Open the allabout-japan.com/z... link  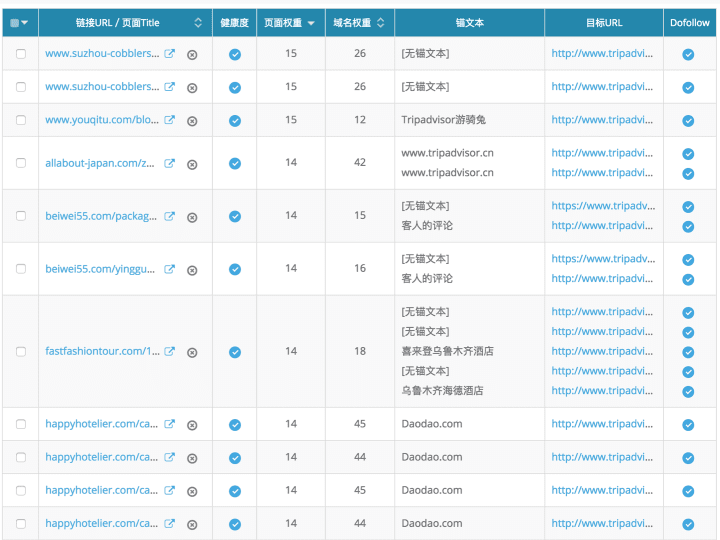(x=100, y=163)
